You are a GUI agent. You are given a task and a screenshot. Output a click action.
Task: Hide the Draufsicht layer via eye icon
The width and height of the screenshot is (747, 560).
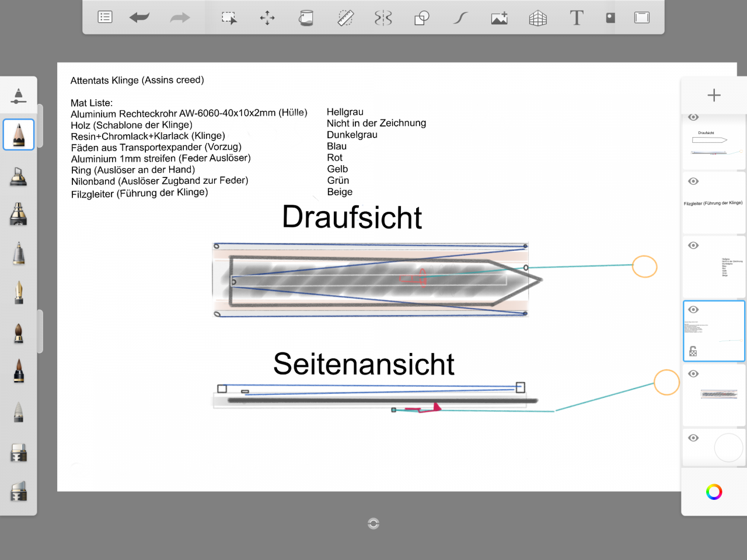point(693,117)
